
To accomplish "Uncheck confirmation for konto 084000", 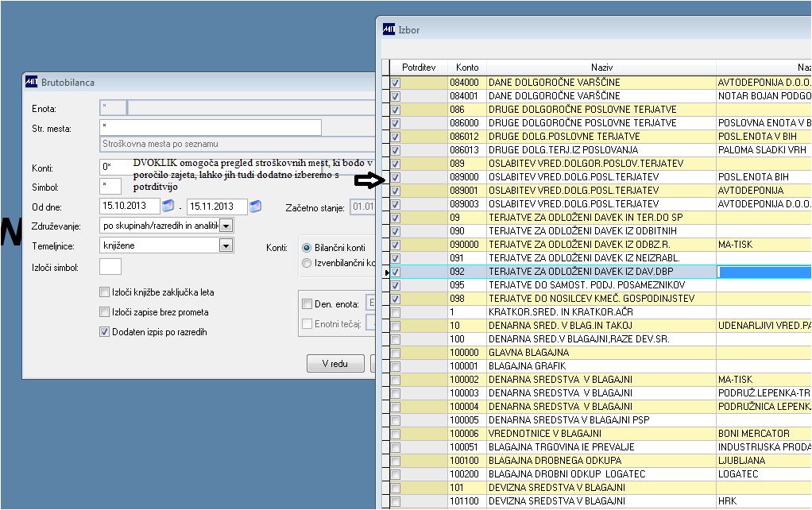I will point(396,83).
